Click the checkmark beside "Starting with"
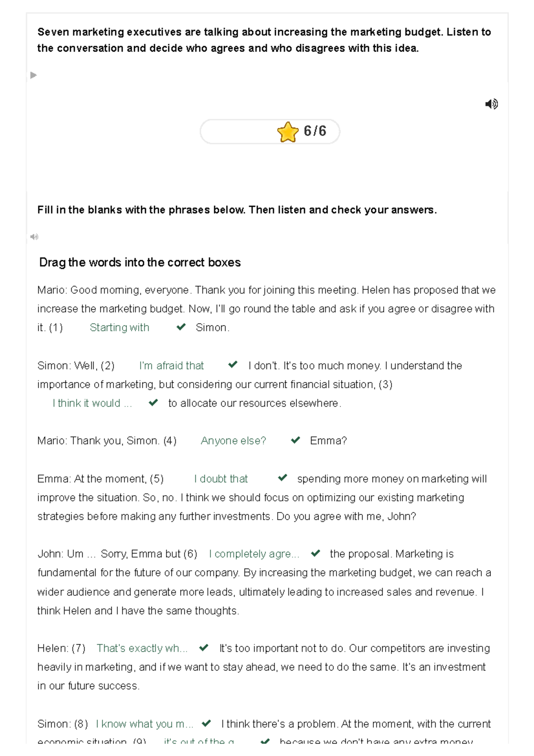The image size is (534, 756). [181, 327]
